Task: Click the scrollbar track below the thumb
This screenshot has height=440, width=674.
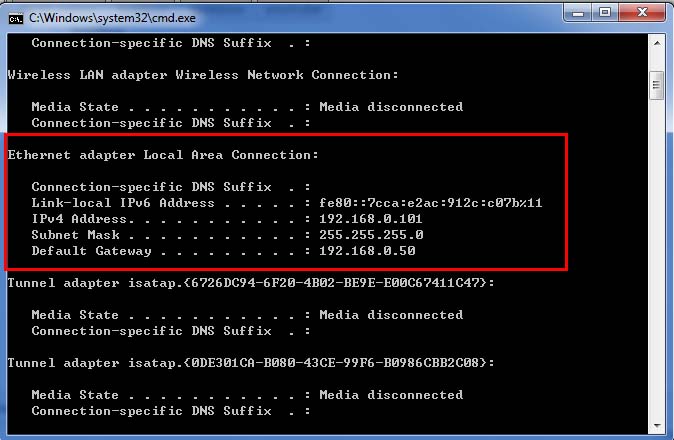Action: click(x=656, y=250)
